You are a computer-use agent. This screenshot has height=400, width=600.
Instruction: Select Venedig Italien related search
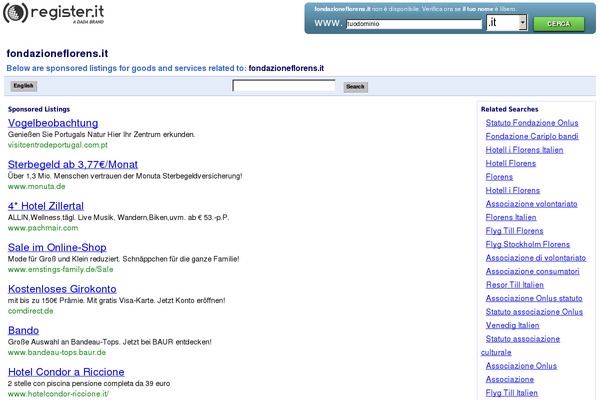[512, 325]
